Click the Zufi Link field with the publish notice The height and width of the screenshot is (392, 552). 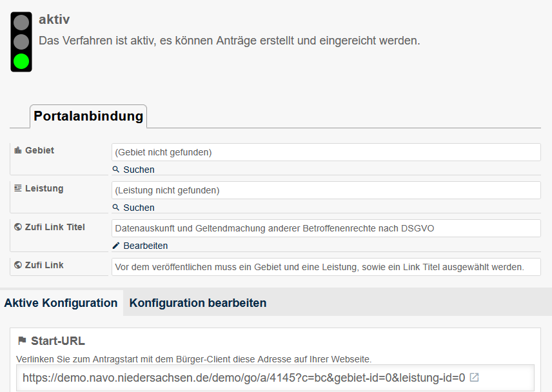pyautogui.click(x=326, y=266)
